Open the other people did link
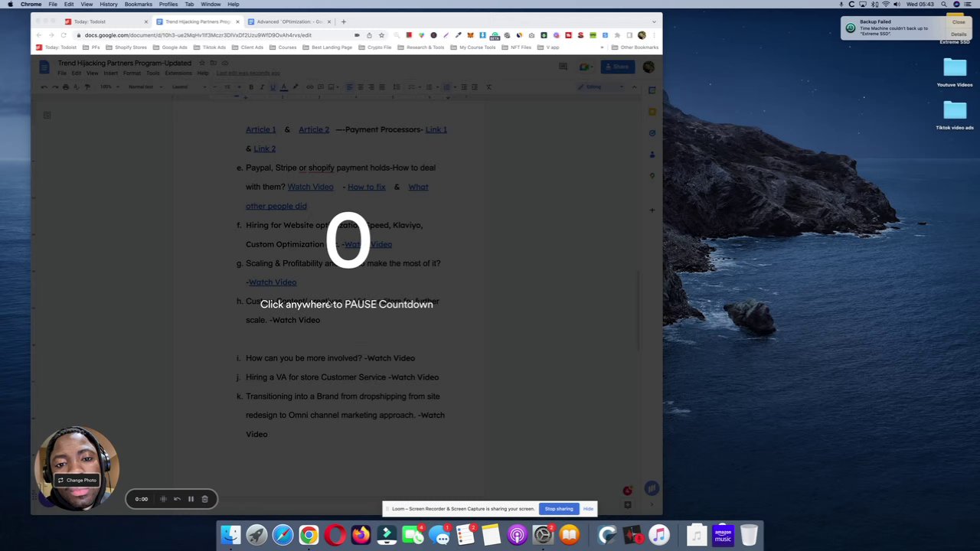Screen dimensions: 980x551 [276, 206]
